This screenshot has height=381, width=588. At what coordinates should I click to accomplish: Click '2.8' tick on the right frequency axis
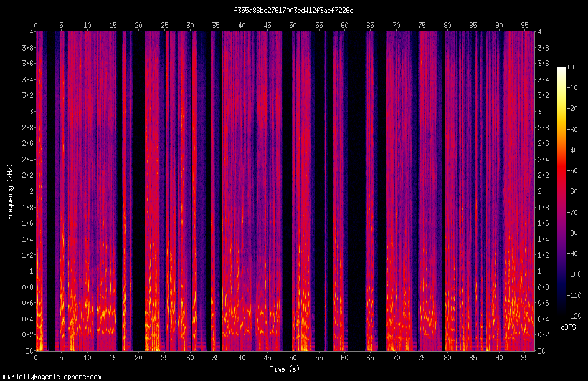pos(543,128)
